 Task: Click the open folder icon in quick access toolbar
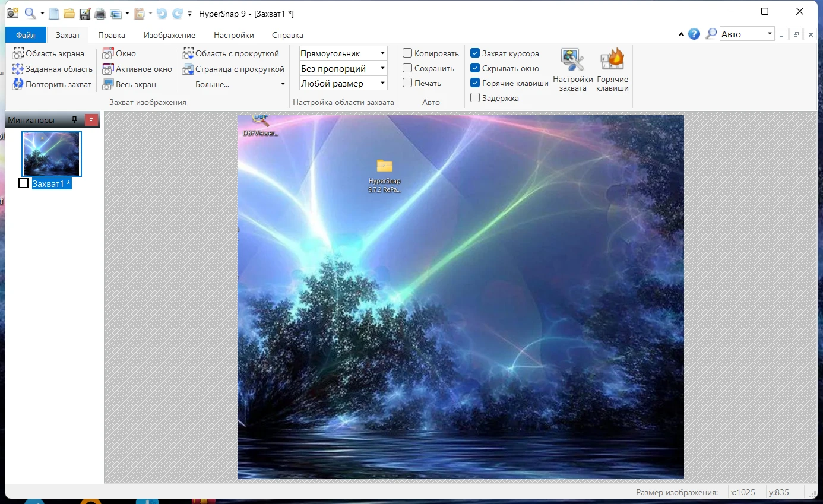click(69, 13)
